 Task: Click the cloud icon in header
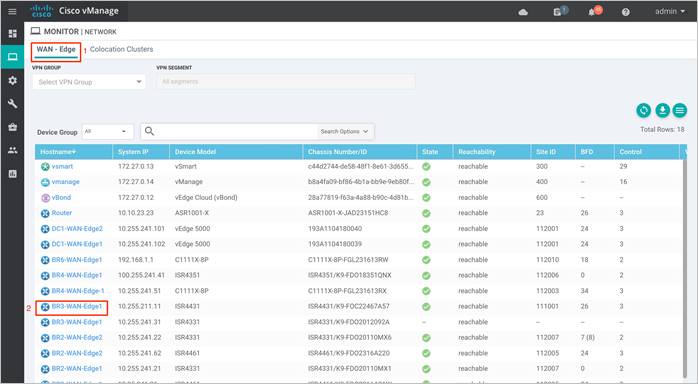pyautogui.click(x=523, y=12)
